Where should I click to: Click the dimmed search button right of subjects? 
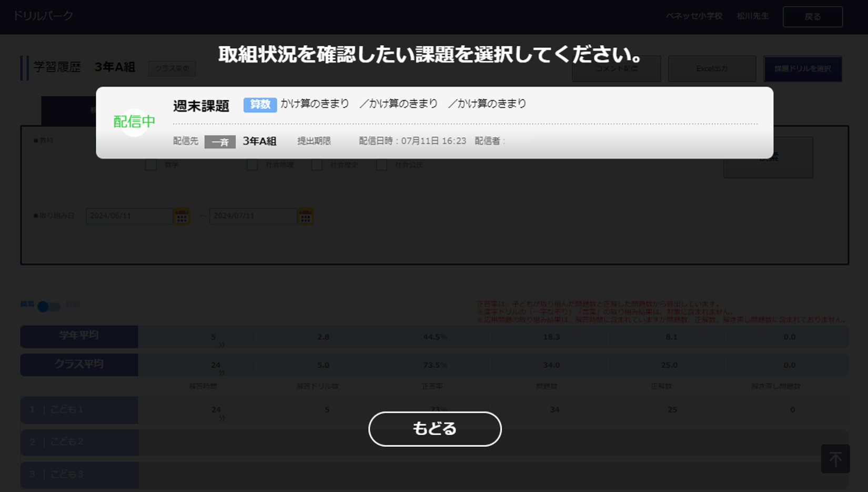(x=768, y=157)
